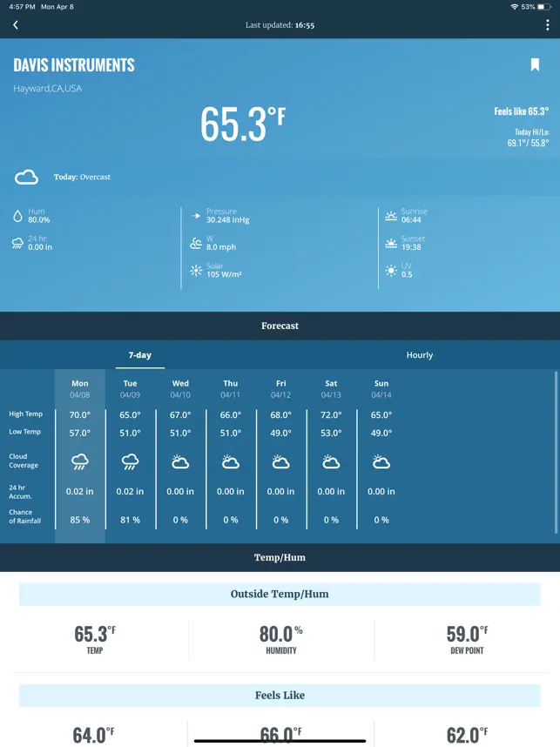Toggle the bookmark icon for Davis Instruments
This screenshot has width=560, height=747.
pos(536,64)
